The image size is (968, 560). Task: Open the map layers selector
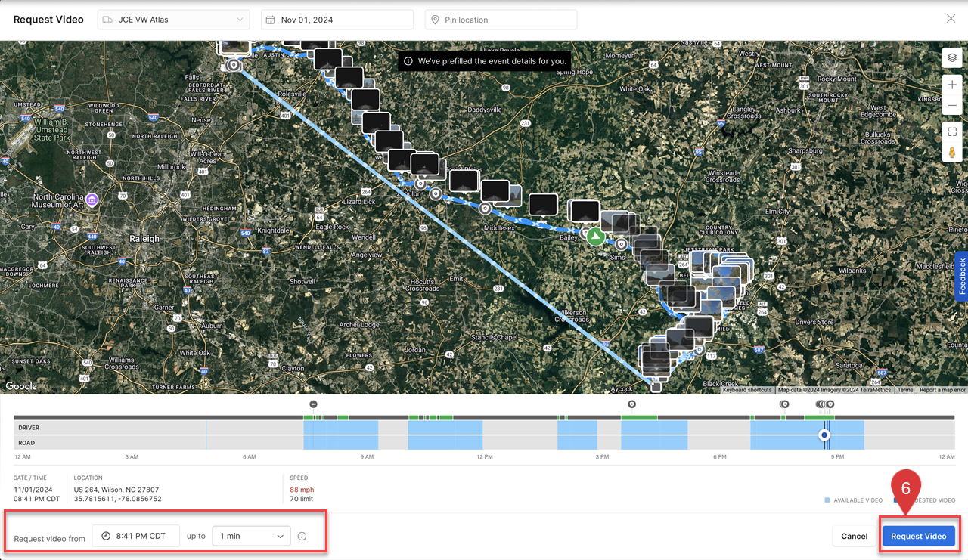[x=952, y=58]
